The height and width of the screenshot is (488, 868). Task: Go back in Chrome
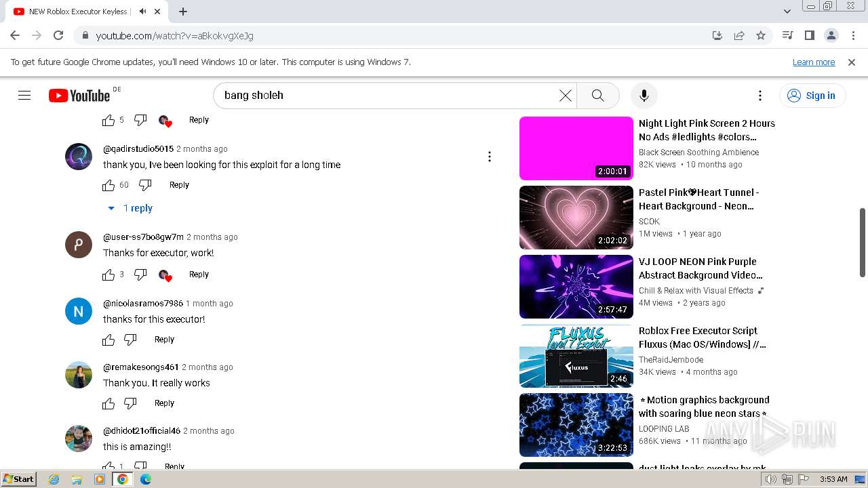click(15, 35)
